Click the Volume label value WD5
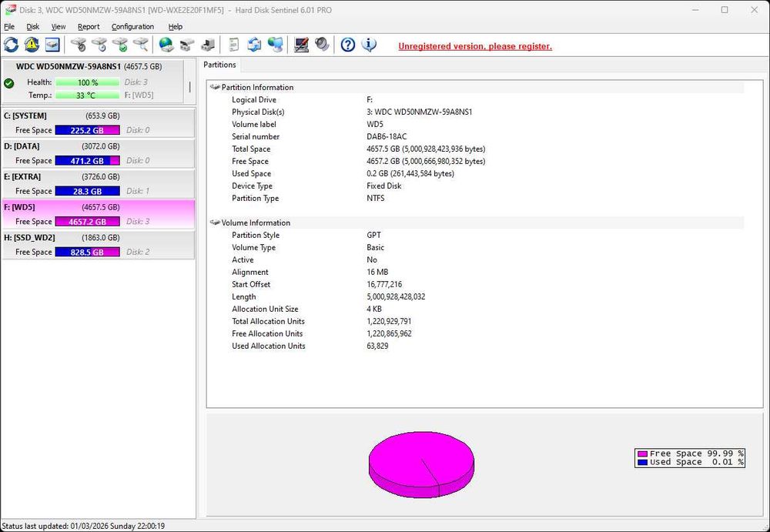This screenshot has height=532, width=770. [x=375, y=124]
